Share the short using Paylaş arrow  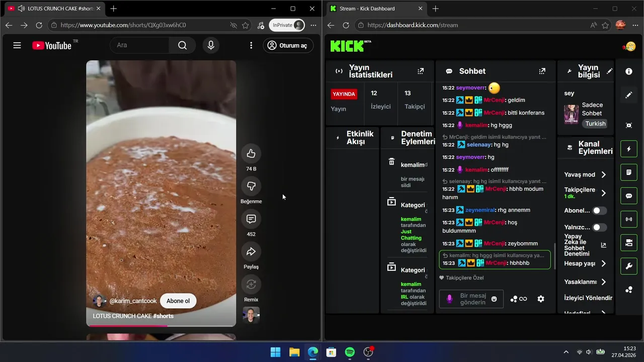(251, 252)
